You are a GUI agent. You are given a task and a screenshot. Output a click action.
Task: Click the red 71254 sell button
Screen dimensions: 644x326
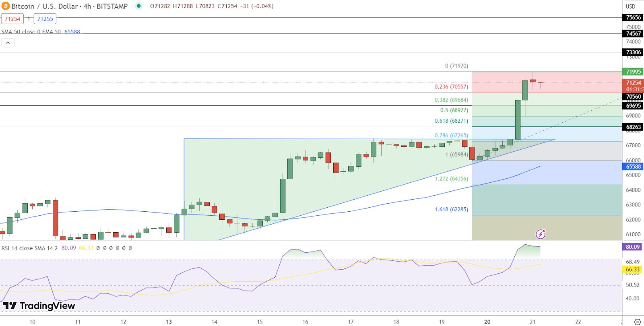pos(12,19)
